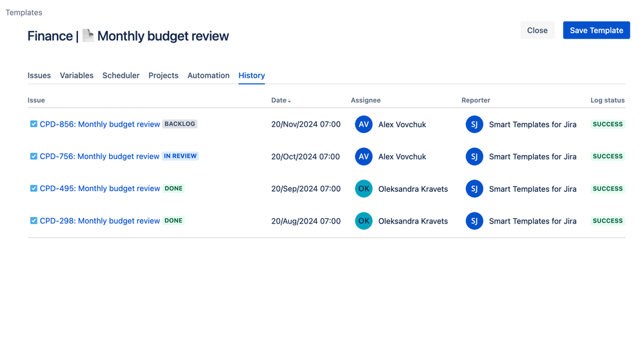Save the template with Save Template button
The image size is (644, 339).
point(596,30)
